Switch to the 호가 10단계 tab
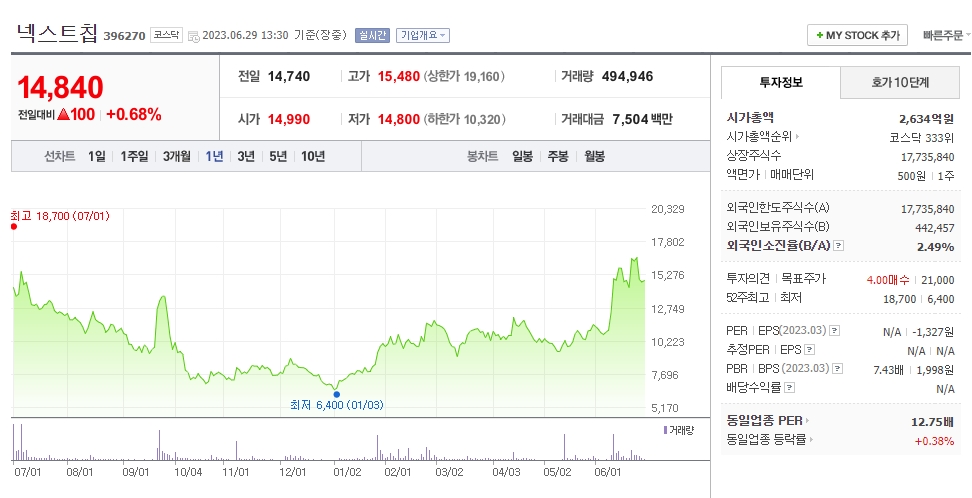This screenshot has width=972, height=498. (899, 82)
